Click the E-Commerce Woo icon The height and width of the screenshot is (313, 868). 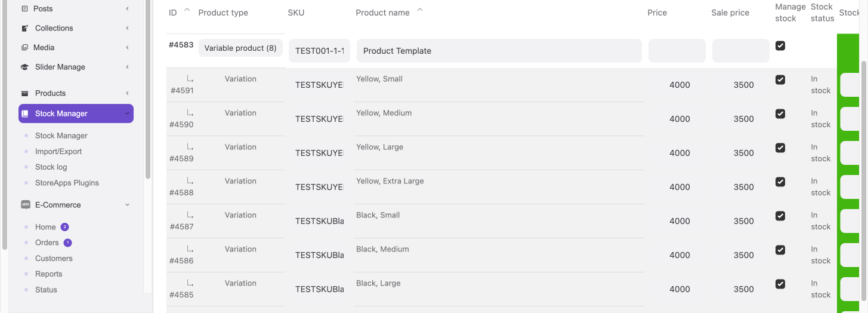click(x=26, y=205)
